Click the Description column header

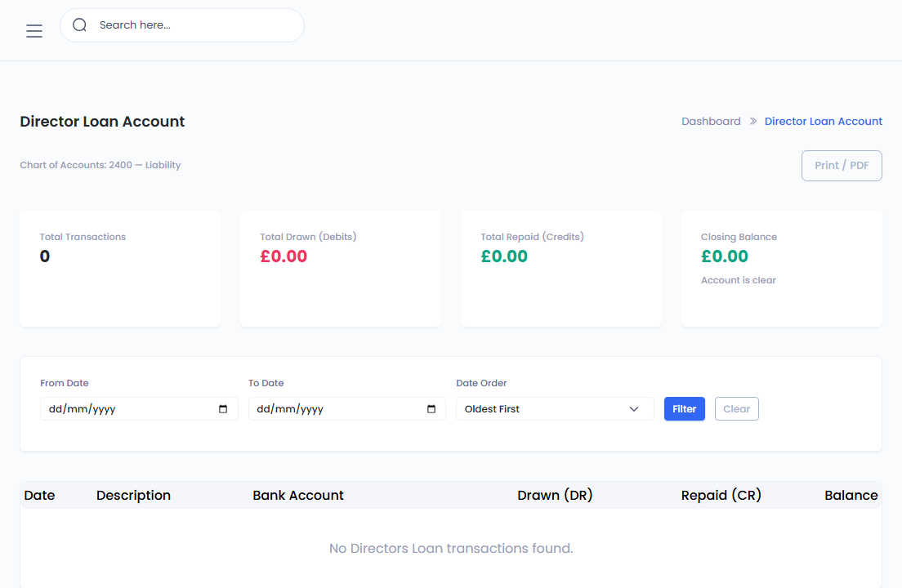[x=133, y=496]
